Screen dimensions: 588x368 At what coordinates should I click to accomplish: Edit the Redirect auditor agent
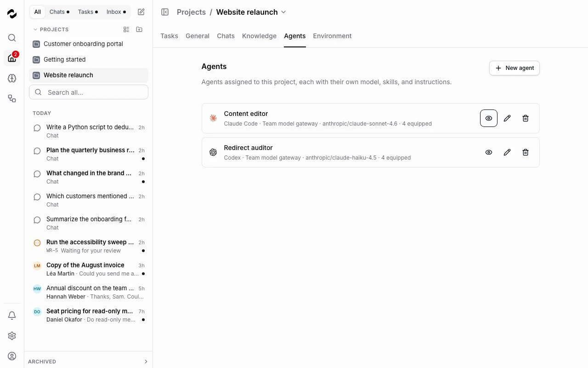(507, 152)
